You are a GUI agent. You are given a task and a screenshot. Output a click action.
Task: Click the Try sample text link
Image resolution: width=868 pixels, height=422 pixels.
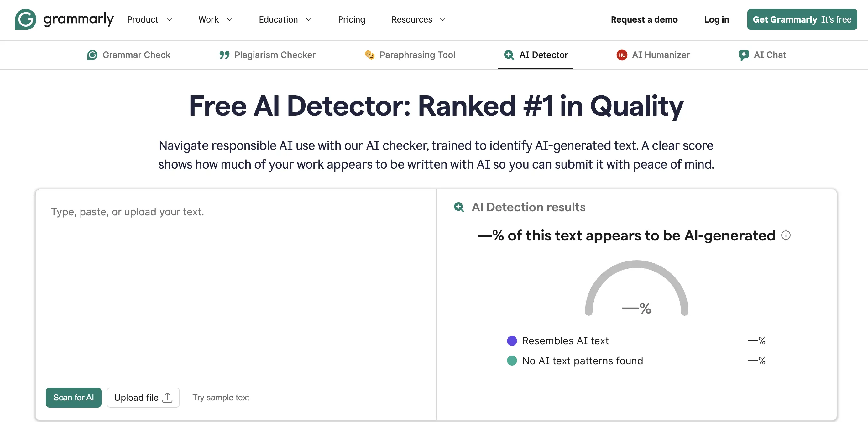221,398
